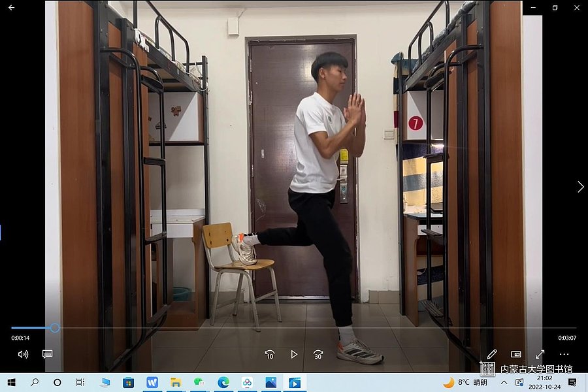Open the weather widget showing 8°C

(465, 382)
